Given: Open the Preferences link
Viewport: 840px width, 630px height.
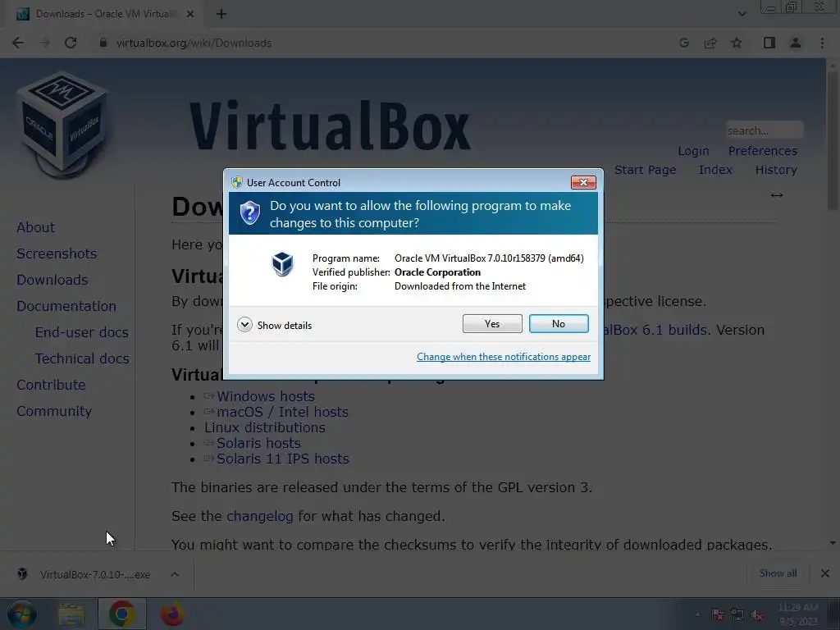Looking at the screenshot, I should [x=762, y=151].
